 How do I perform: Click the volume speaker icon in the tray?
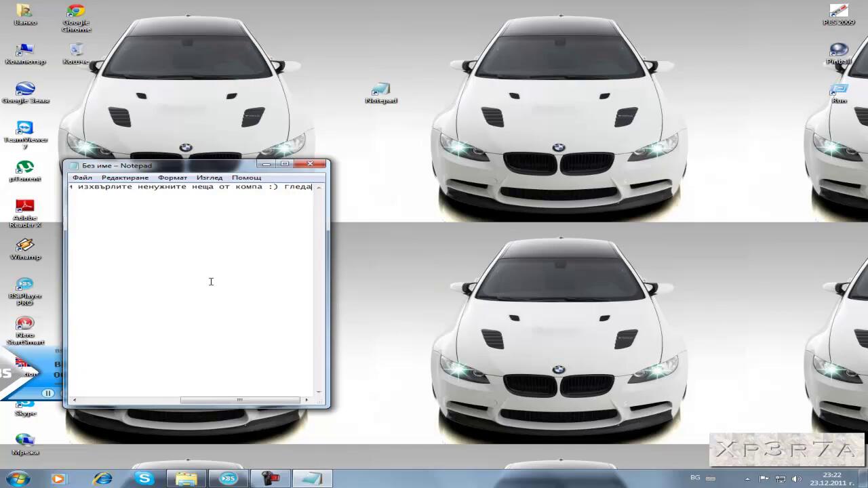coord(796,479)
